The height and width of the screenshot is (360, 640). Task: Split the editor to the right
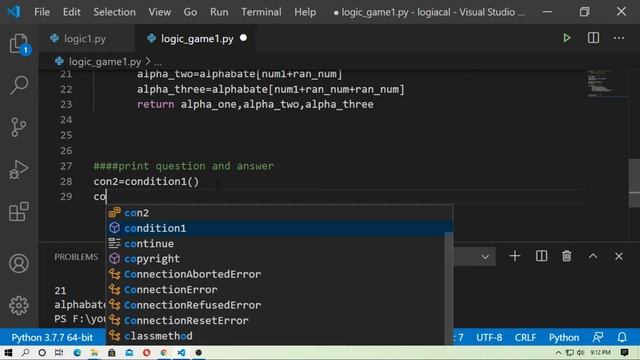pyautogui.click(x=593, y=38)
